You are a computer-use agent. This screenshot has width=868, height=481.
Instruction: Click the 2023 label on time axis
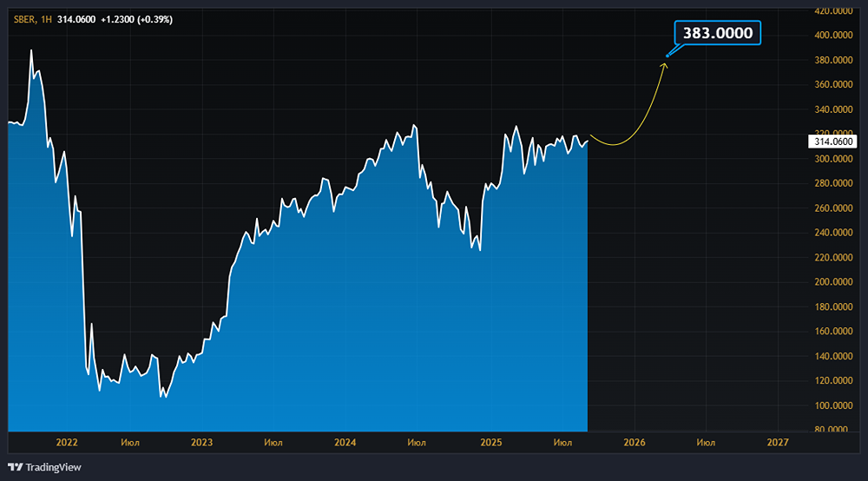[201, 442]
